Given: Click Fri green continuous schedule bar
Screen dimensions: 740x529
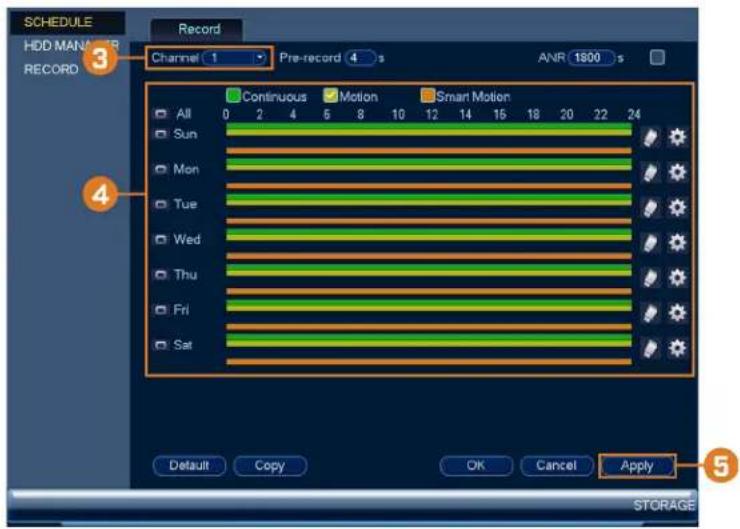Looking at the screenshot, I should [x=429, y=302].
